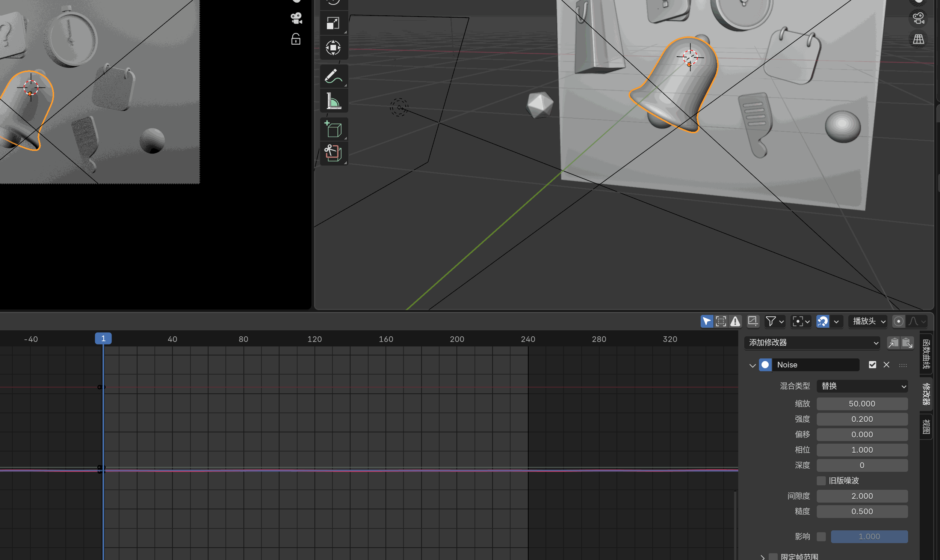Select the Add Cube tool

pos(333,129)
